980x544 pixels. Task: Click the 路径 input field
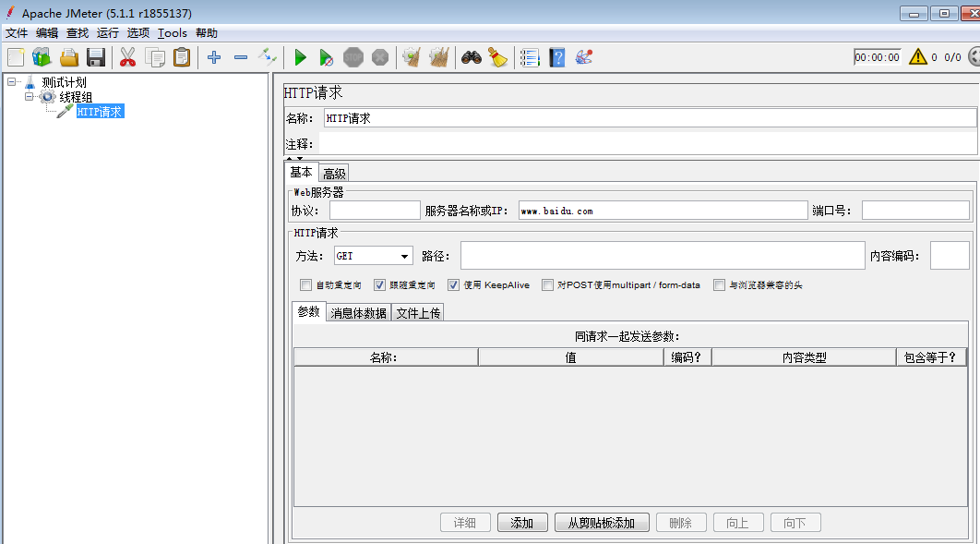663,256
